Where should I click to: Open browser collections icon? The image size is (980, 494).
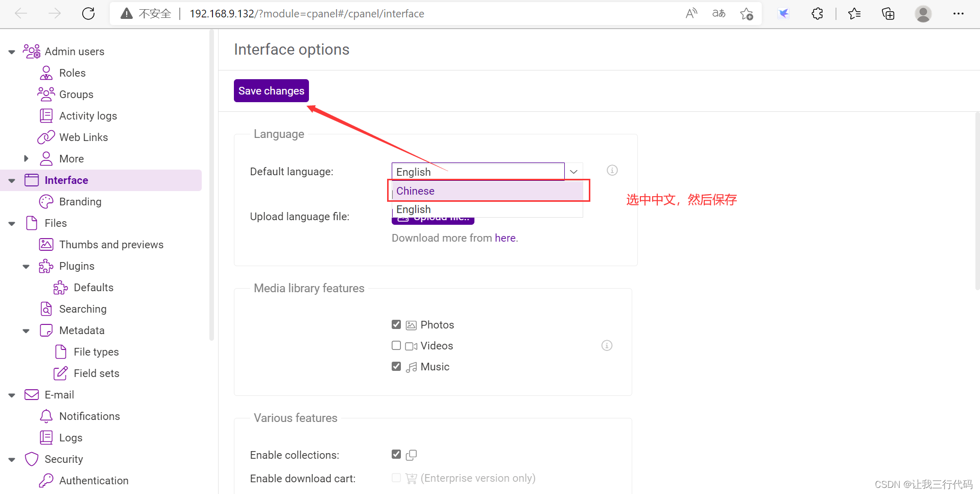tap(888, 14)
